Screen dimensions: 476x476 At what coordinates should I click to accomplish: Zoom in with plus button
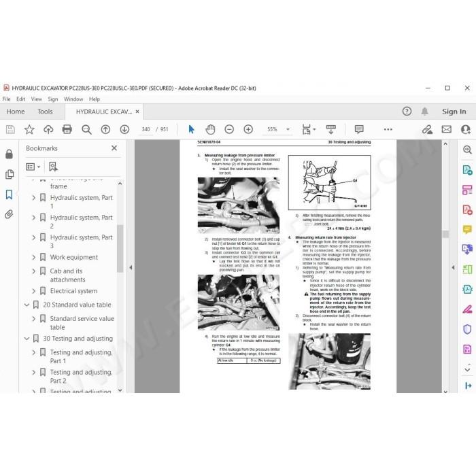click(248, 130)
